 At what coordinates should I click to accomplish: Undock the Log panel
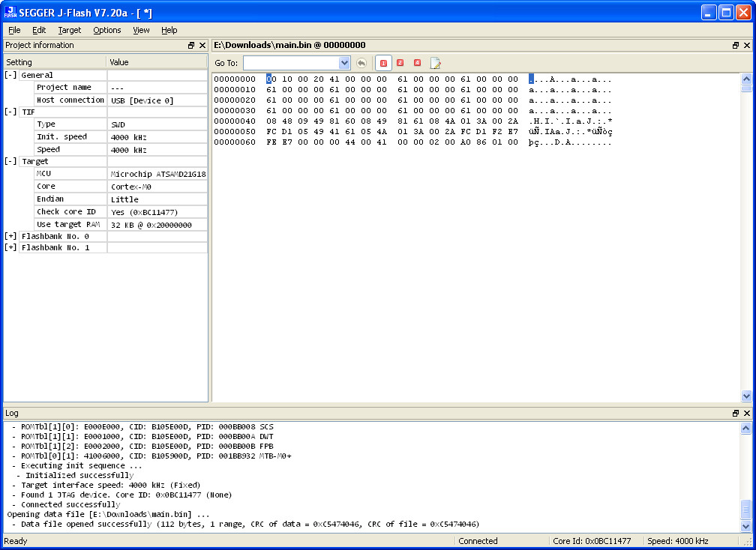click(736, 413)
